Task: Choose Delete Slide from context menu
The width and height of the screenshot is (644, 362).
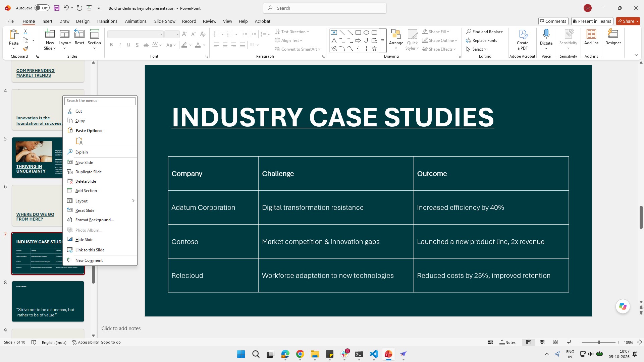Action: [100, 181]
